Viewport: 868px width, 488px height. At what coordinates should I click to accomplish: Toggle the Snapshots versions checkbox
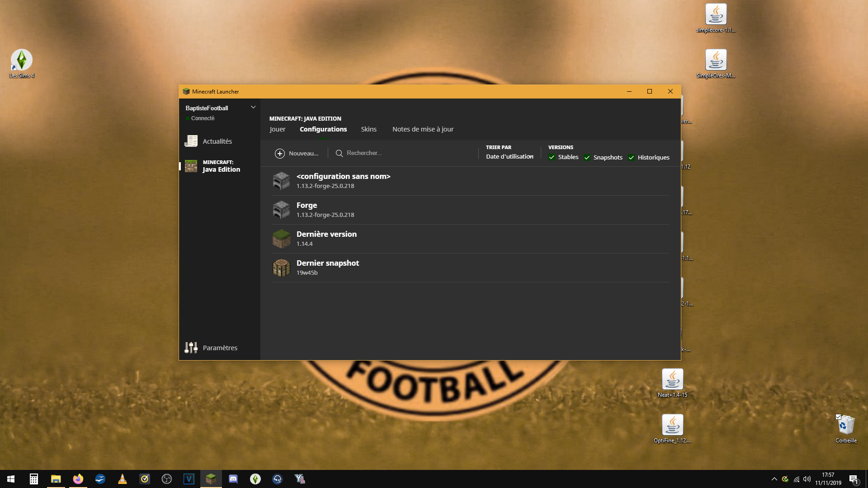587,157
